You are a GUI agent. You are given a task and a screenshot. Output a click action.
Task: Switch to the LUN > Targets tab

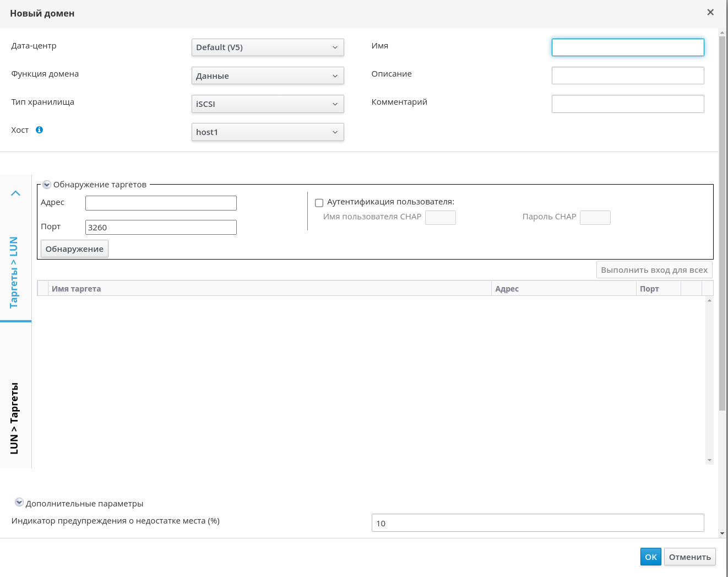[x=14, y=418]
